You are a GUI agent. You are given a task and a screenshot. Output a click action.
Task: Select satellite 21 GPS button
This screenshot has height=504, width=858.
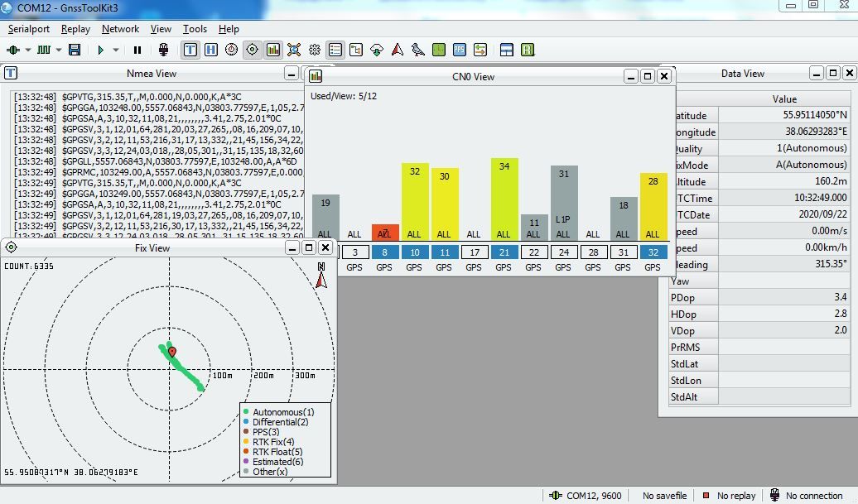(x=503, y=252)
